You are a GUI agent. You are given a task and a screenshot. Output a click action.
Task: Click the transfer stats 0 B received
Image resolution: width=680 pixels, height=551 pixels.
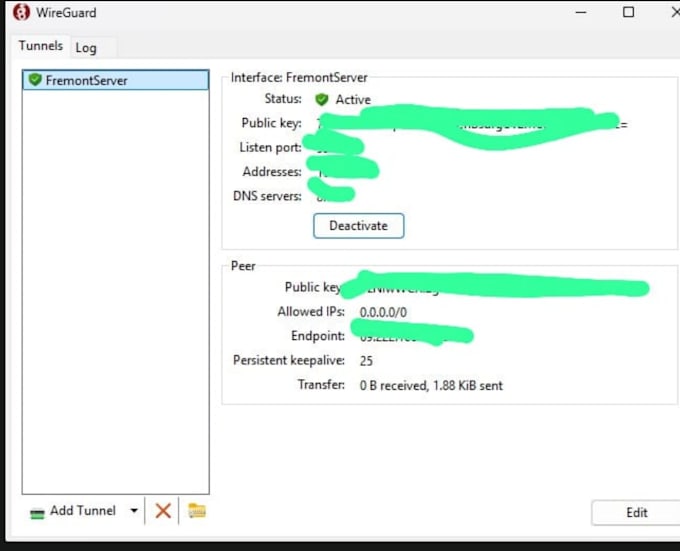[431, 385]
